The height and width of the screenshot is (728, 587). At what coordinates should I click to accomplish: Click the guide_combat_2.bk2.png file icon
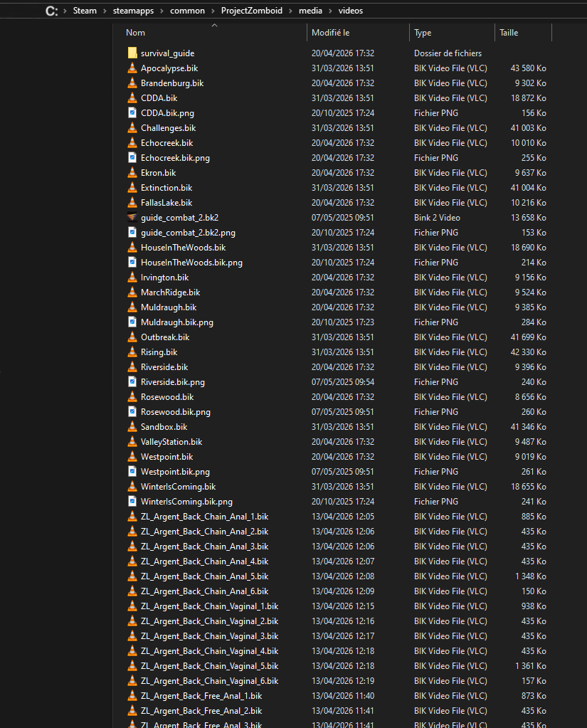[132, 233]
